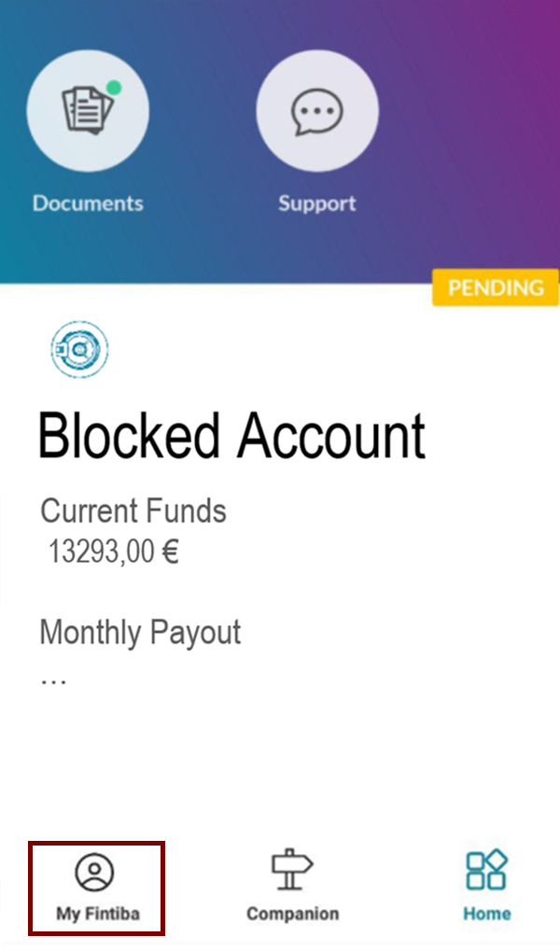The image size is (560, 951).
Task: Go to the Home tab label
Action: click(x=486, y=914)
